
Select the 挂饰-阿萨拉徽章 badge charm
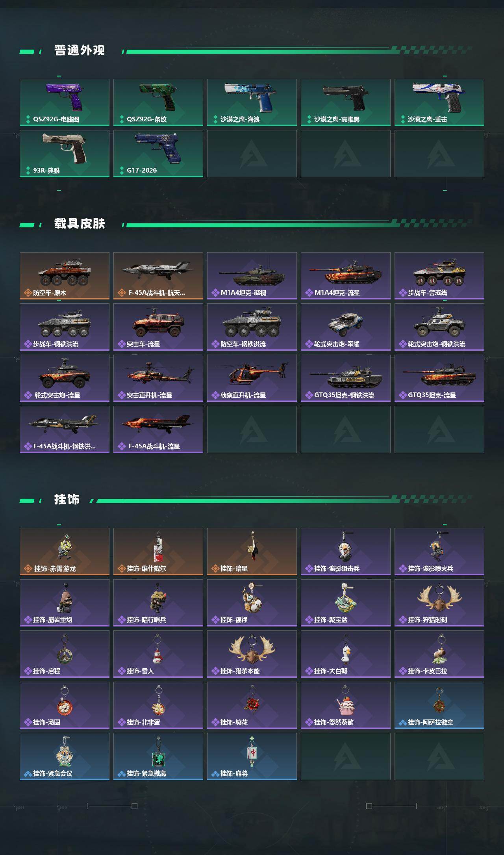click(439, 705)
